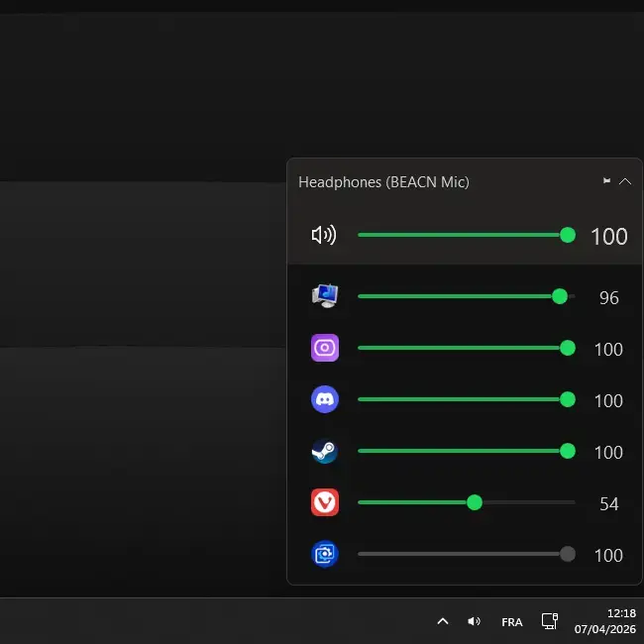Click the Vivaldi volume value 54
Viewport: 644px width, 644px height.
608,504
